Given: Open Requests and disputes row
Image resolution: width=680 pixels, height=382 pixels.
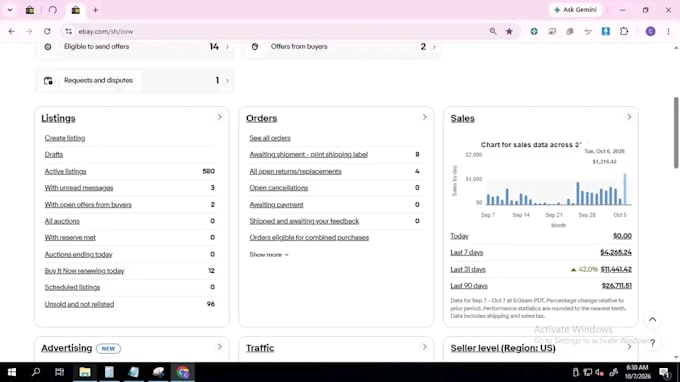Looking at the screenshot, I should [134, 81].
